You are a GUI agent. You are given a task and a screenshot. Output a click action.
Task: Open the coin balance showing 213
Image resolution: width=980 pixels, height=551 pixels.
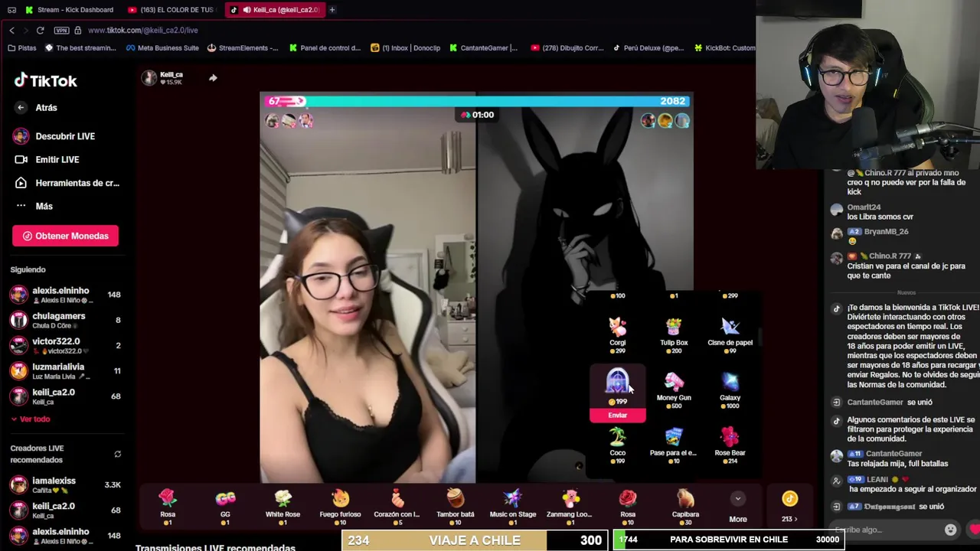(789, 507)
